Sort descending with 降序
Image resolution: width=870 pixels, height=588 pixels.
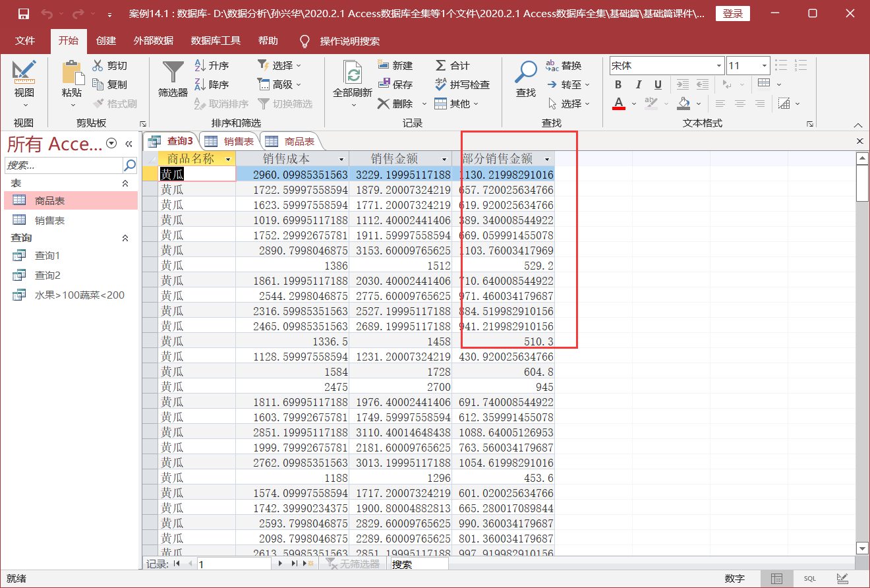(x=212, y=84)
